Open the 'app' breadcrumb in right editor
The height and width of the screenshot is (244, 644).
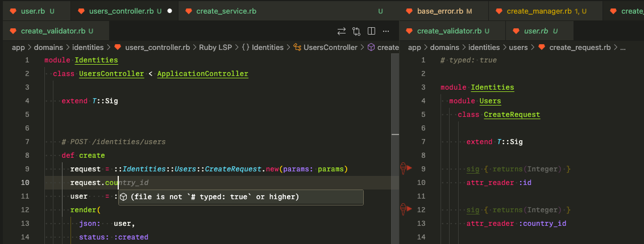point(416,48)
